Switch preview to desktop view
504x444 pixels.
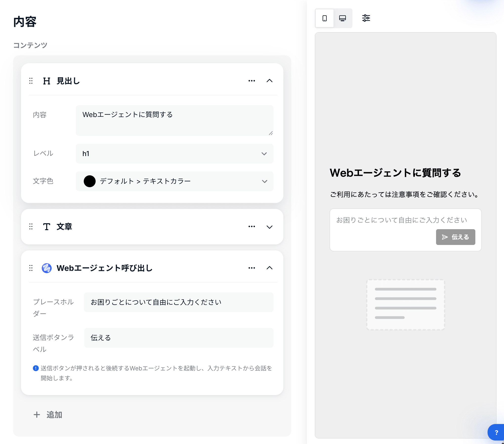click(342, 18)
